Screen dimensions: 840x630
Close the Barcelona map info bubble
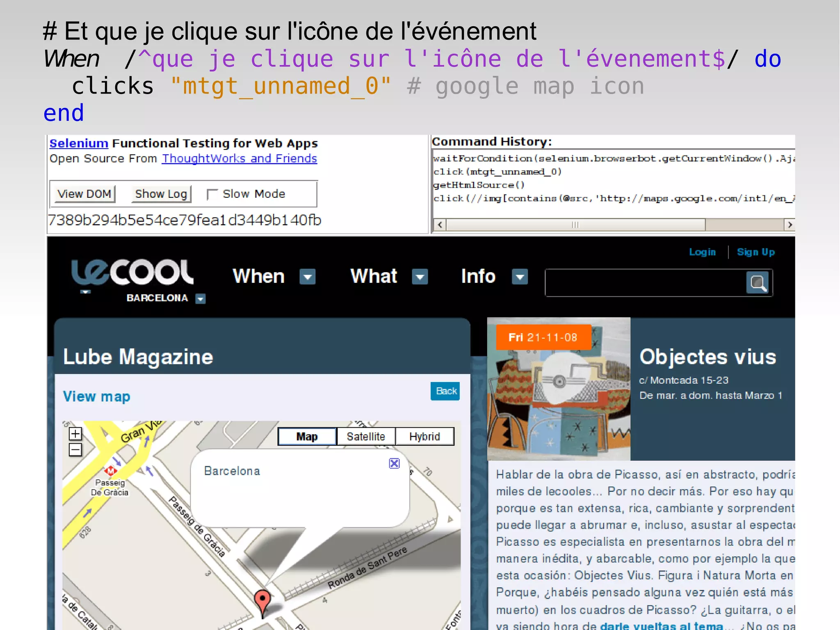coord(394,463)
